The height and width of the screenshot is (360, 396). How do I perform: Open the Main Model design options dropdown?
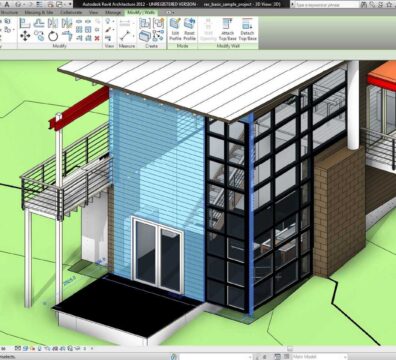pyautogui.click(x=318, y=357)
